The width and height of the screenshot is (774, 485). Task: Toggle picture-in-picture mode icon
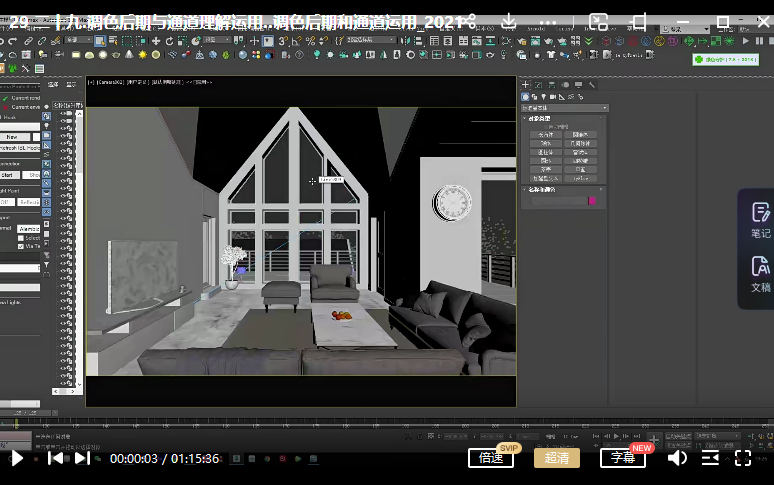coord(598,21)
